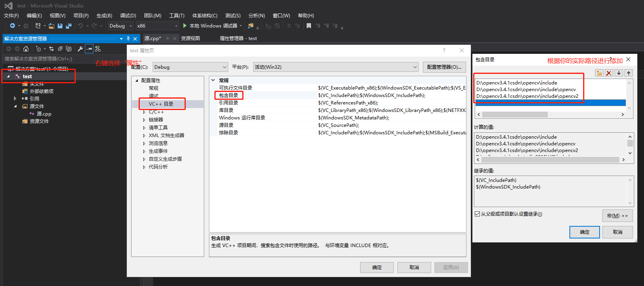The height and width of the screenshot is (286, 644).
Task: Delete the selected include directory line
Action: [609, 73]
